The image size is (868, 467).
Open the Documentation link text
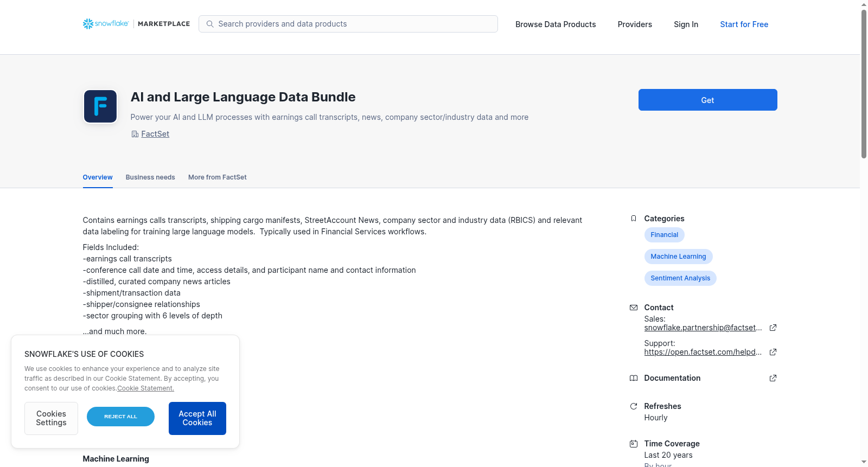coord(672,378)
